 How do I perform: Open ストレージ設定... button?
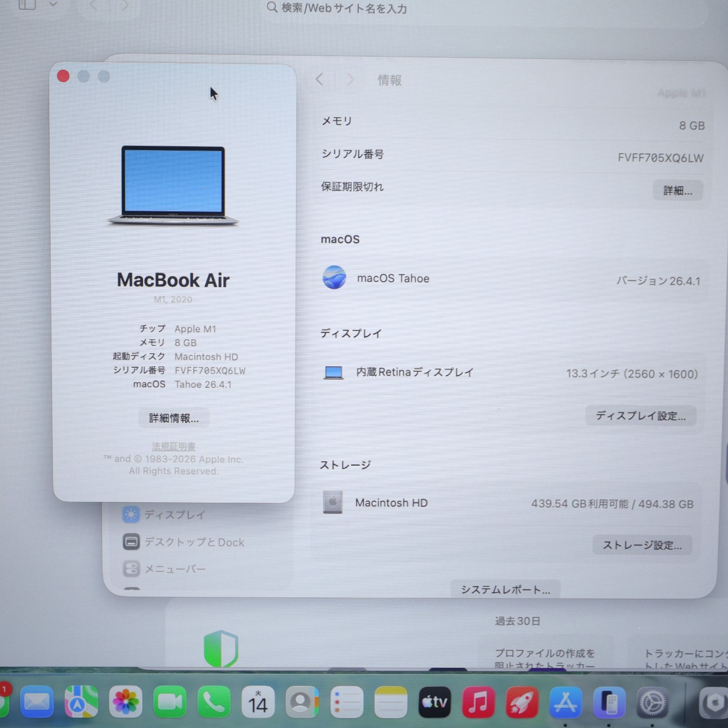click(642, 545)
